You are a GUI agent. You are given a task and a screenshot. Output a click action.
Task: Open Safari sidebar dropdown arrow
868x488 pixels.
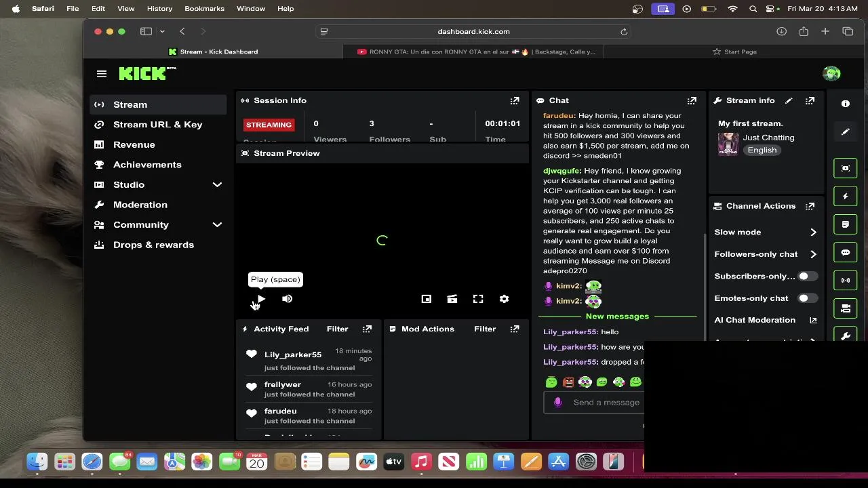(x=162, y=31)
